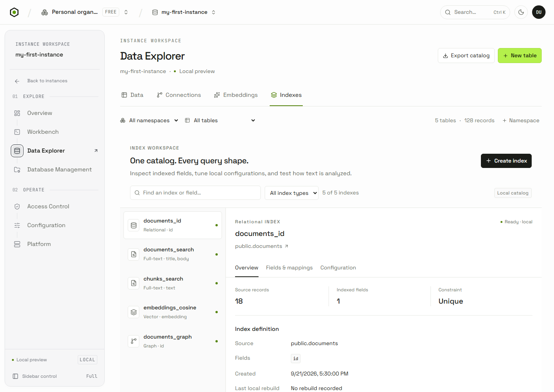
Task: Click the Back to instances arrow
Action: pos(17,81)
